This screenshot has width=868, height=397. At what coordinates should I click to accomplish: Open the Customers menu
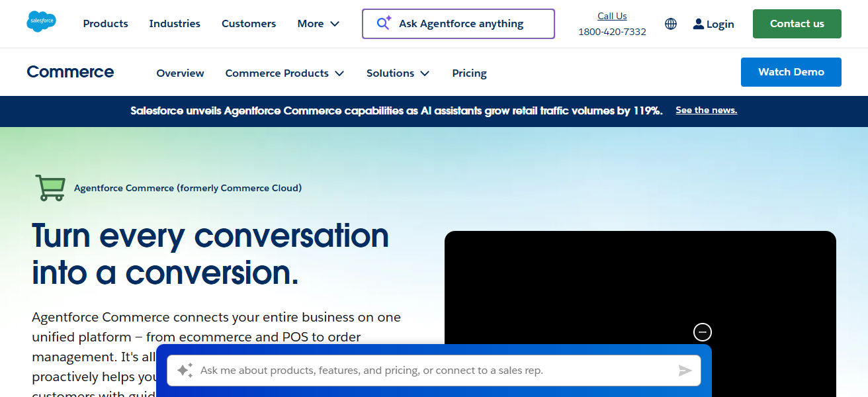coord(249,23)
